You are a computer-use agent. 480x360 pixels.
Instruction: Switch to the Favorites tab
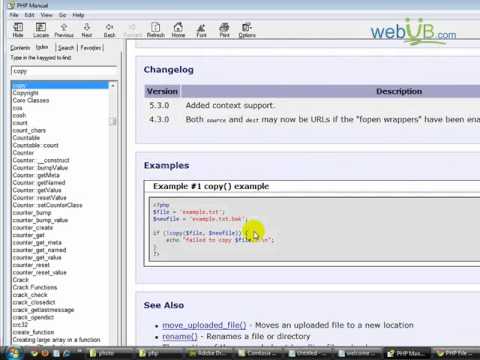point(91,48)
